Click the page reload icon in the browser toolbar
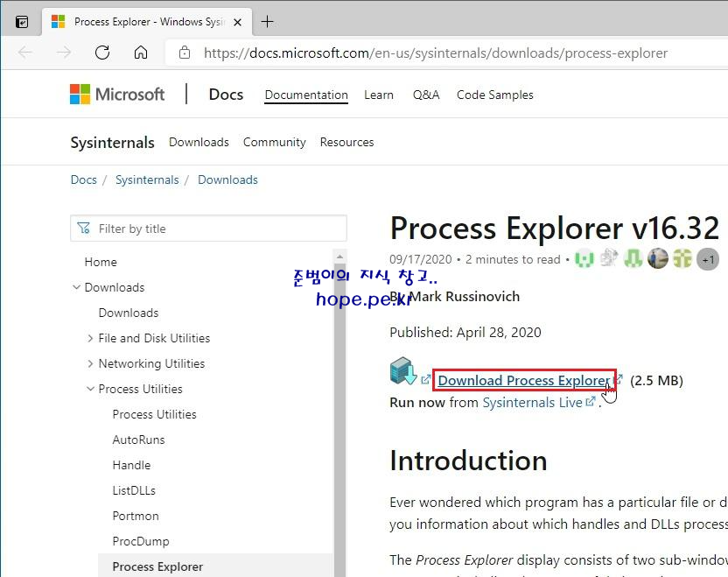The image size is (728, 577). click(x=101, y=53)
